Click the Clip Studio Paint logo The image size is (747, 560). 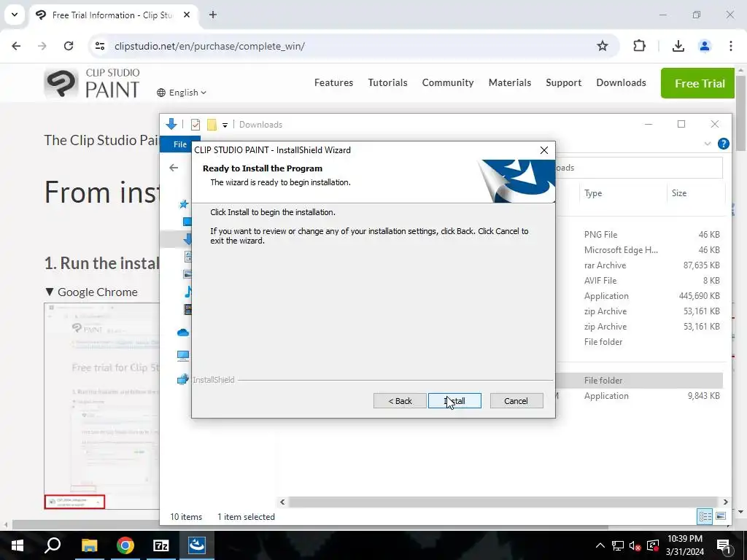click(92, 83)
